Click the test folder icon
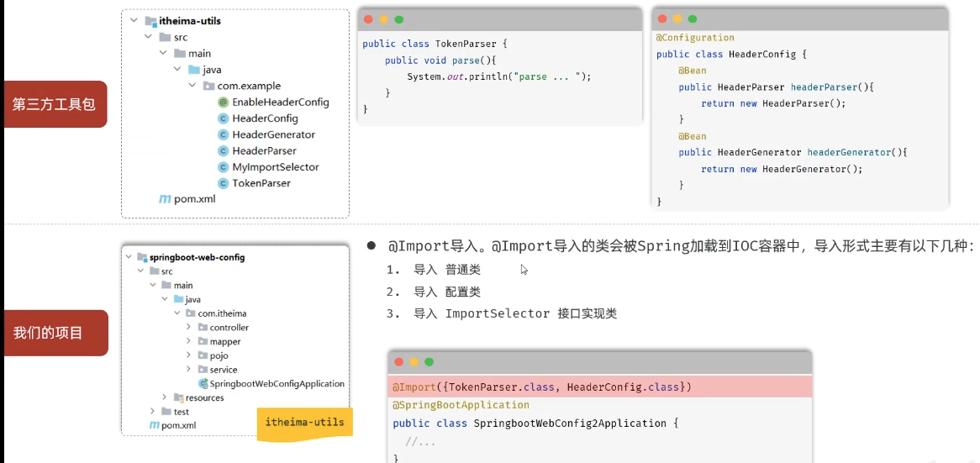This screenshot has width=980, height=463. click(166, 411)
